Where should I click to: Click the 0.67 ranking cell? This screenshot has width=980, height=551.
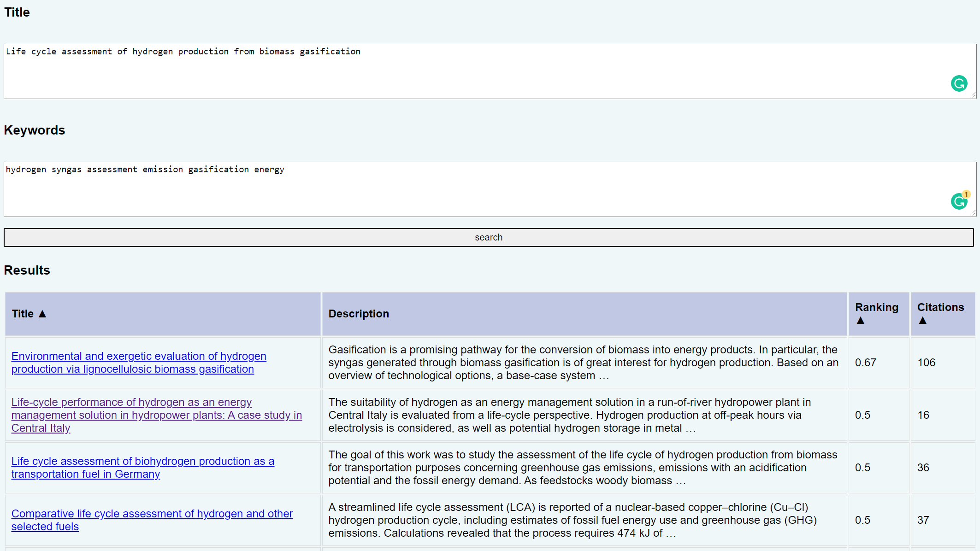click(865, 363)
